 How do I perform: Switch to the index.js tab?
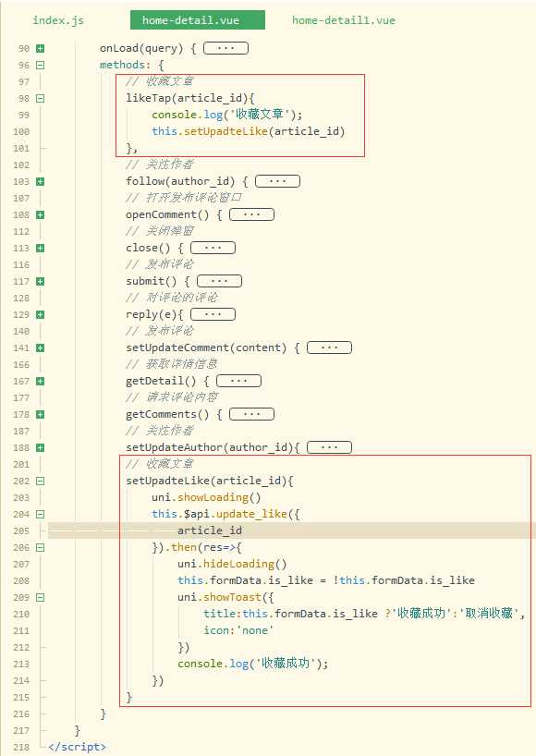click(58, 20)
